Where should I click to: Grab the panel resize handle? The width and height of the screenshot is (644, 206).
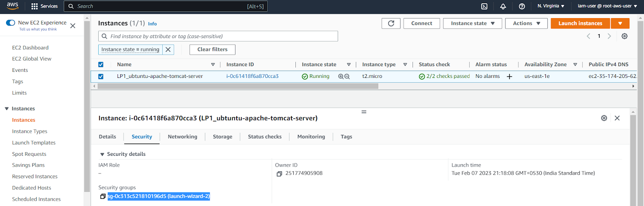click(x=364, y=112)
